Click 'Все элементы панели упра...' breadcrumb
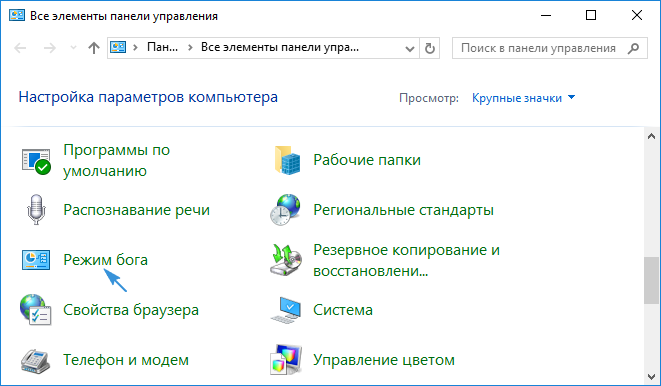Viewport: 661px width, 386px height. [279, 47]
